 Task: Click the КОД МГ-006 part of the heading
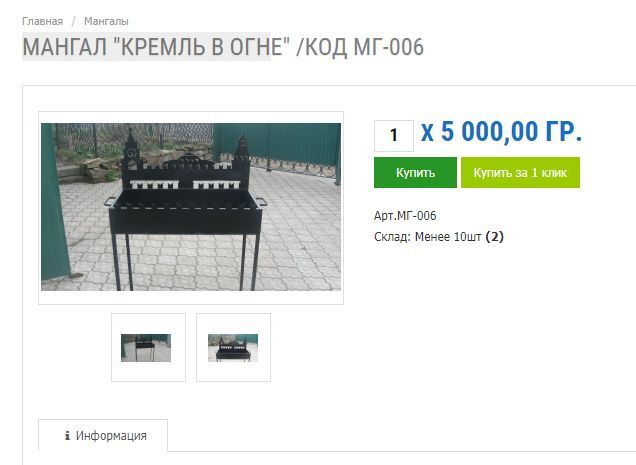coord(364,47)
